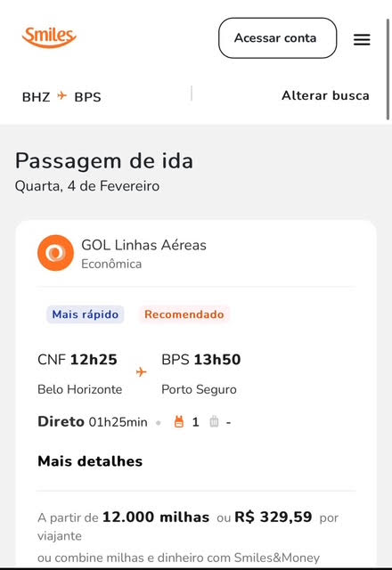Image resolution: width=392 pixels, height=570 pixels.
Task: Click the gray checked luggage icon
Action: coord(214,421)
